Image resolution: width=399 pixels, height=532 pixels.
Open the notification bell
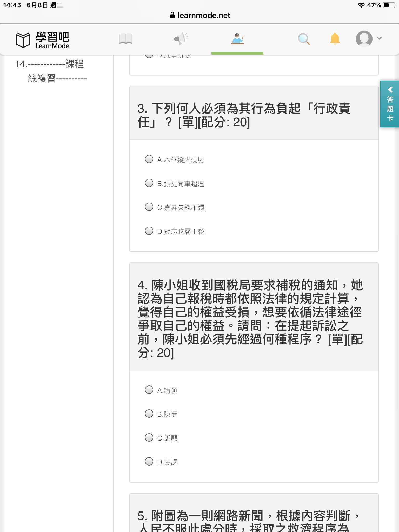335,39
